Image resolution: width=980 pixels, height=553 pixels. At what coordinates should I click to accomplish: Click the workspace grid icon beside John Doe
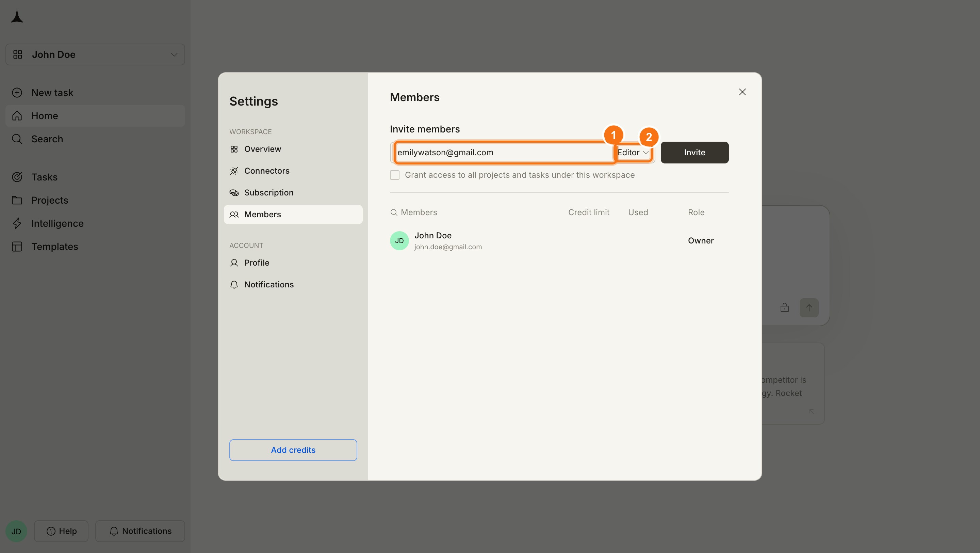point(17,54)
